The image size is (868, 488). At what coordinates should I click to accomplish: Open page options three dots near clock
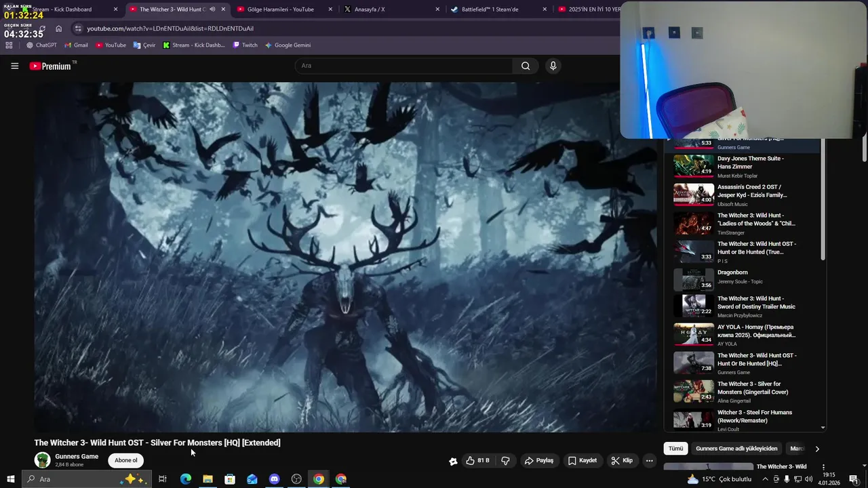click(823, 468)
